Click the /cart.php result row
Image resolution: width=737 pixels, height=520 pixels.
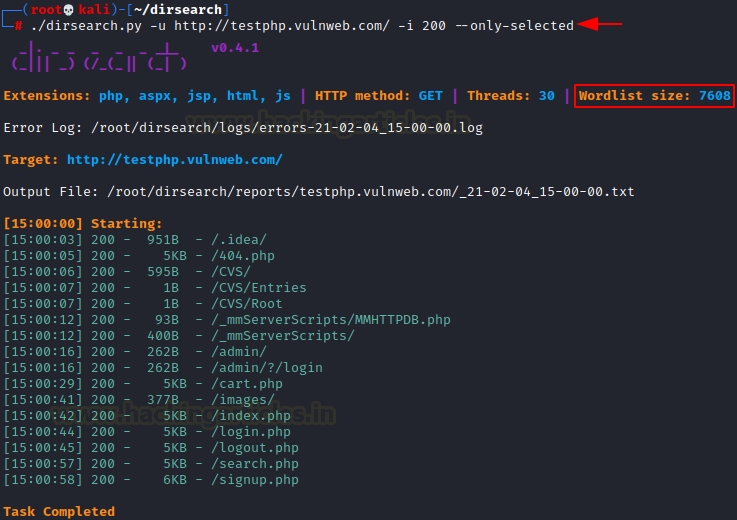click(x=143, y=384)
